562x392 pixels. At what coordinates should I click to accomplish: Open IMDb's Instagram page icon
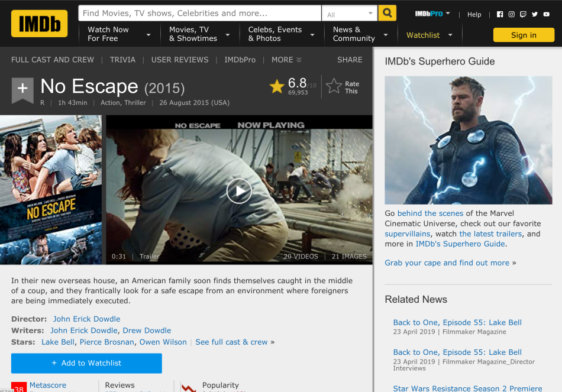(512, 14)
